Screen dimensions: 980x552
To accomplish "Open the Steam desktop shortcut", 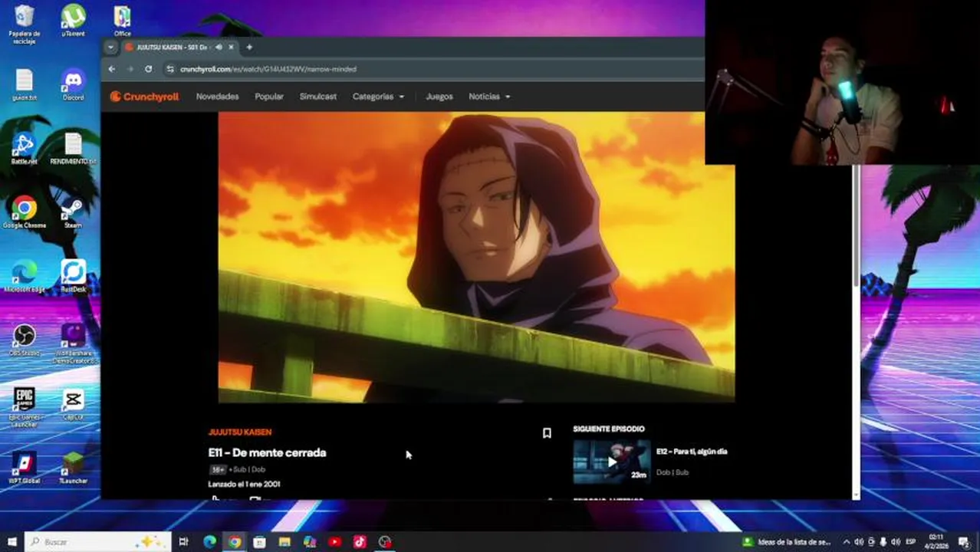I will tap(73, 212).
